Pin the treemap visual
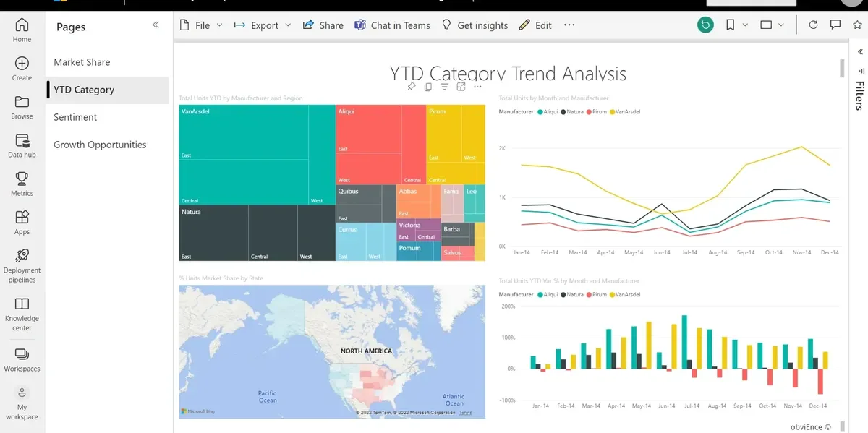 pyautogui.click(x=411, y=87)
